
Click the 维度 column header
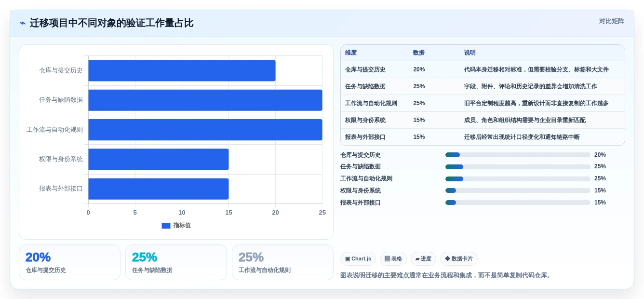(x=351, y=53)
